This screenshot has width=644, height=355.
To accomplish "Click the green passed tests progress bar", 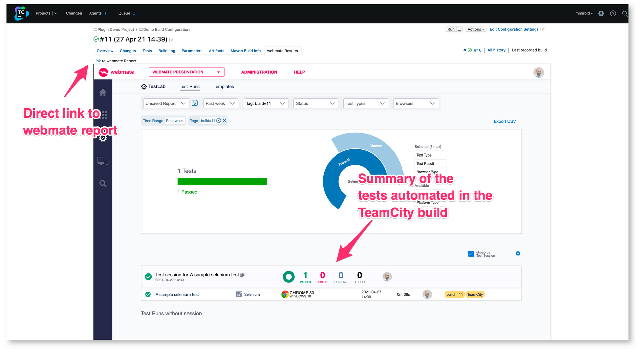I will coord(222,182).
